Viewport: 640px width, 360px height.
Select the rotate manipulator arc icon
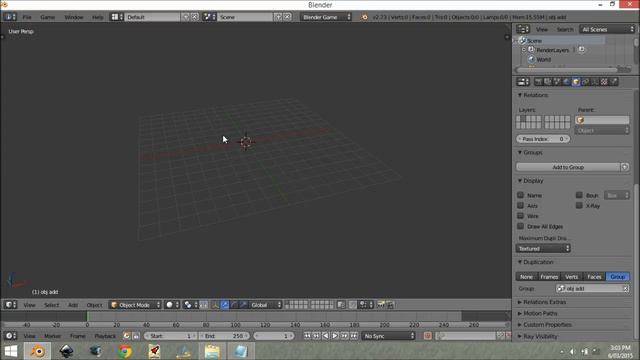point(234,305)
